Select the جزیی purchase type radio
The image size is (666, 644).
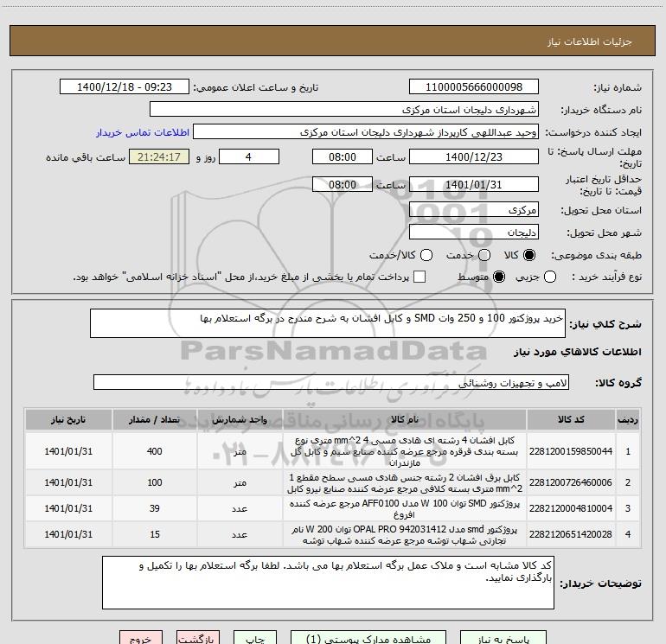coord(549,277)
